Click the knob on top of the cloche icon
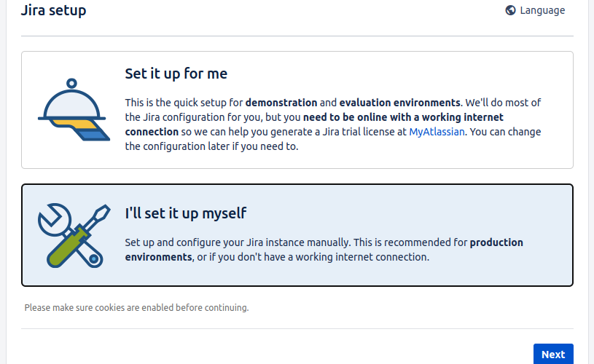 coord(71,83)
